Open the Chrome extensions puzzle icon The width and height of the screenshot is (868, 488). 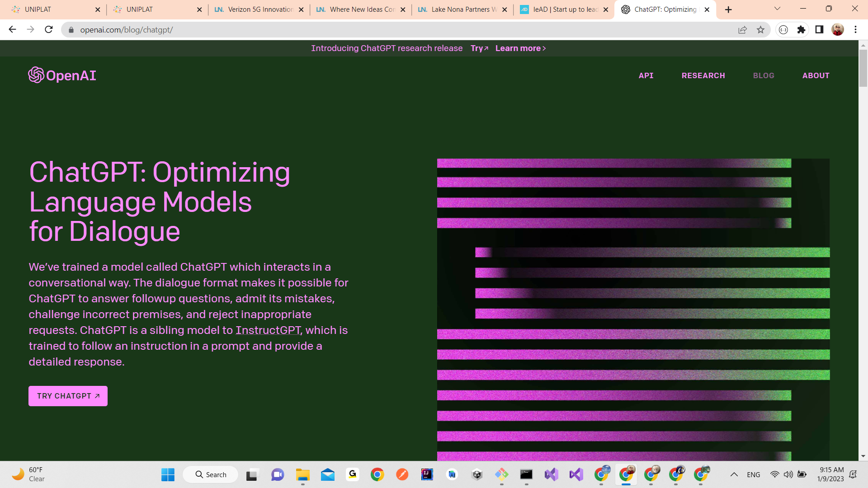[801, 30]
